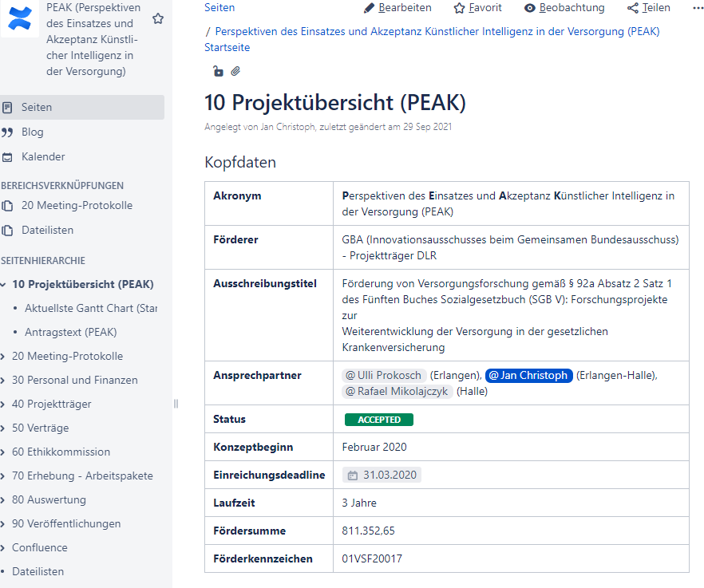
Task: Click the eye icon next to Beobachtung
Action: (530, 8)
